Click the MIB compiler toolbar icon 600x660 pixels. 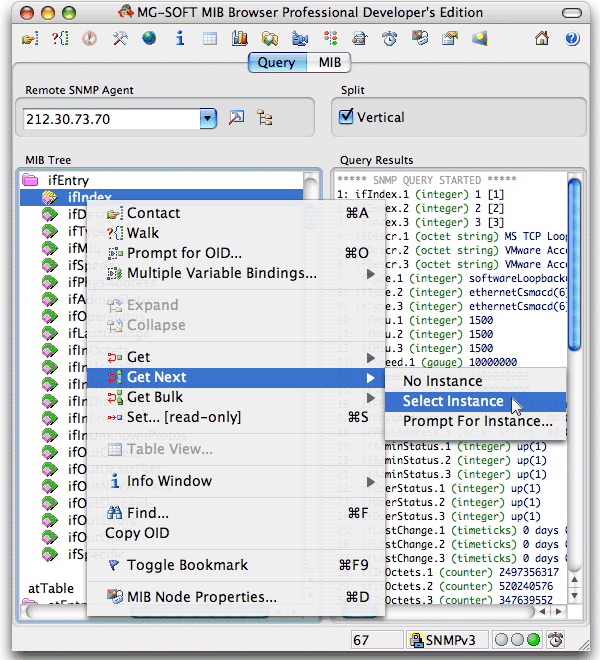pos(420,38)
